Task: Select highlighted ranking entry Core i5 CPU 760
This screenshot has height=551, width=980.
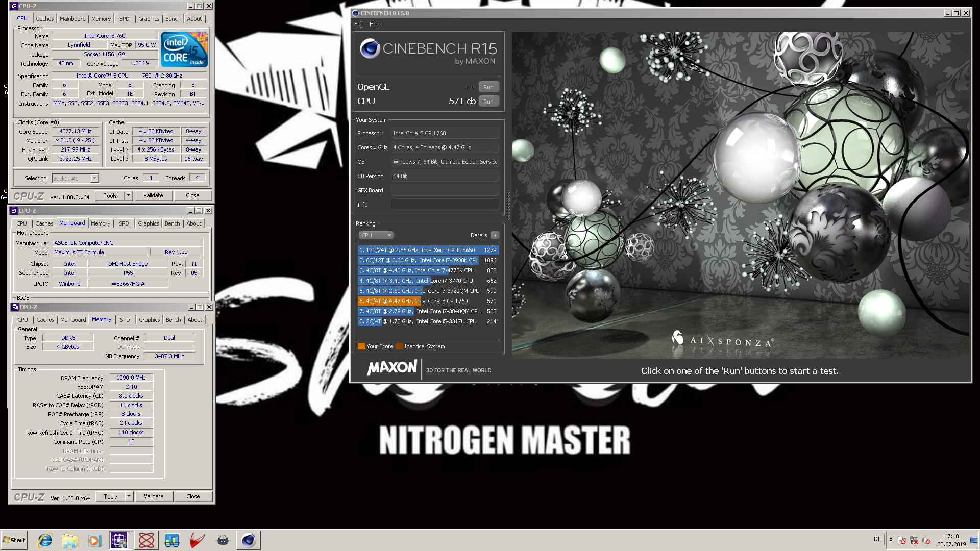Action: coord(428,301)
